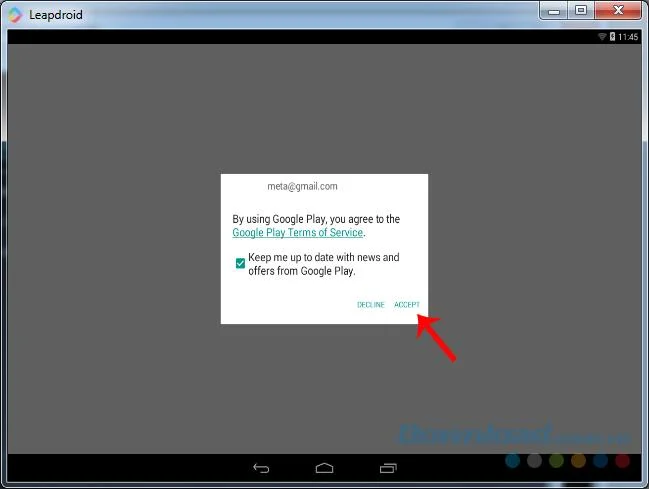Uncheck the Keep me up to date checkbox
The width and height of the screenshot is (649, 489).
[240, 263]
